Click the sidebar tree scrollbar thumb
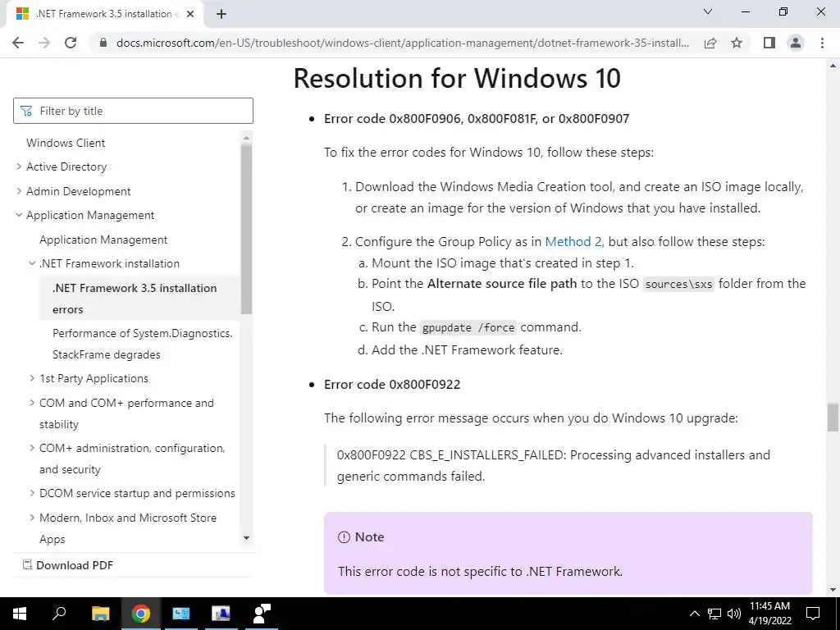The image size is (840, 630). (x=246, y=230)
